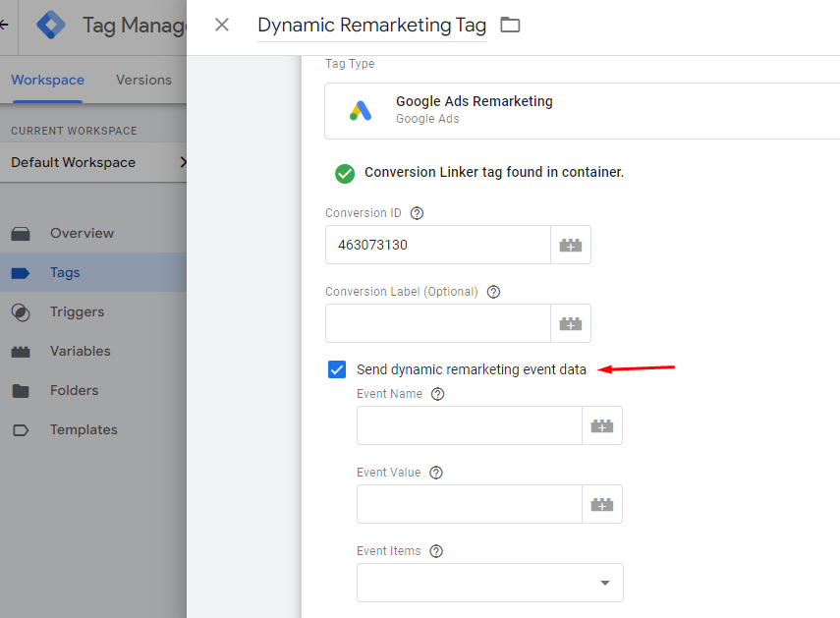This screenshot has height=618, width=840.
Task: Open help for Conversion ID
Action: coord(417,213)
